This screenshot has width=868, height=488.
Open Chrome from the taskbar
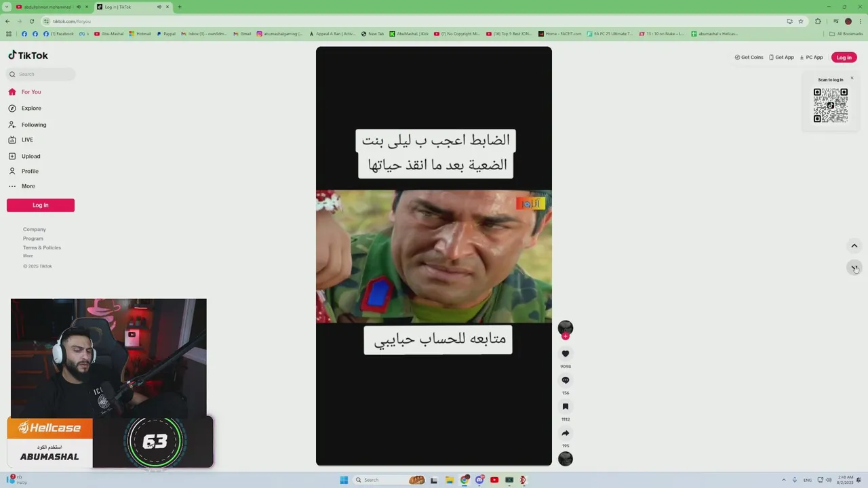click(x=465, y=480)
